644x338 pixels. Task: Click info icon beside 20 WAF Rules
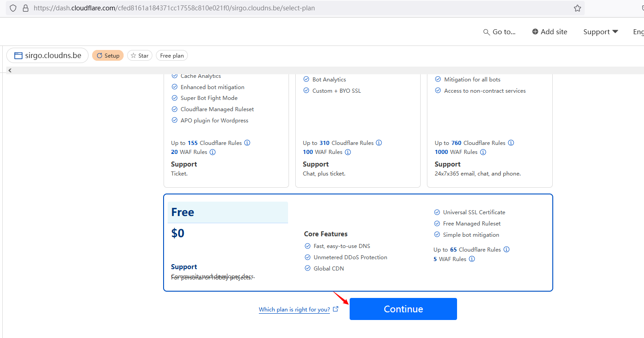[213, 152]
